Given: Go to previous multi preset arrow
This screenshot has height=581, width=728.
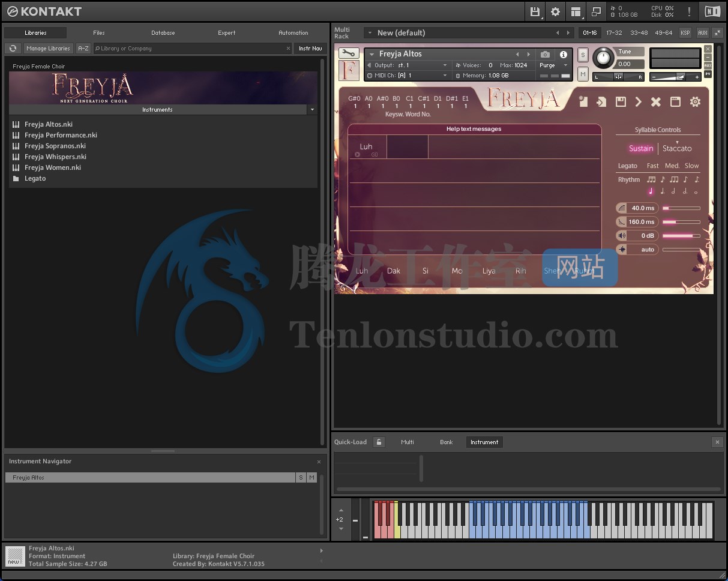Looking at the screenshot, I should [558, 32].
